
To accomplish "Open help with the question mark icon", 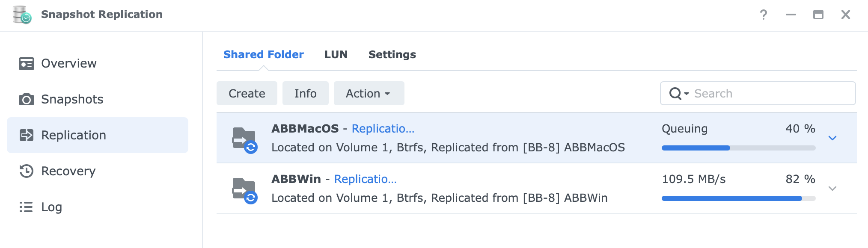I will tap(764, 15).
